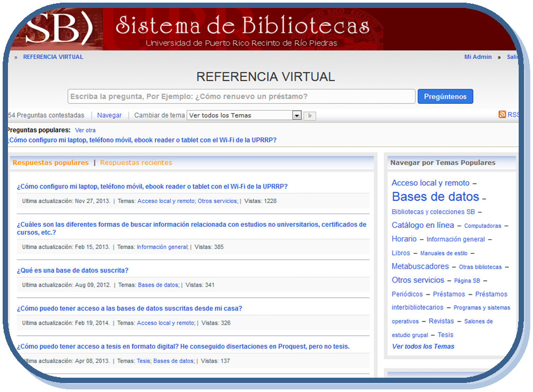Click italic 'Ver todos los Temas' sidebar link
Screen dimensions: 533x392
point(423,346)
